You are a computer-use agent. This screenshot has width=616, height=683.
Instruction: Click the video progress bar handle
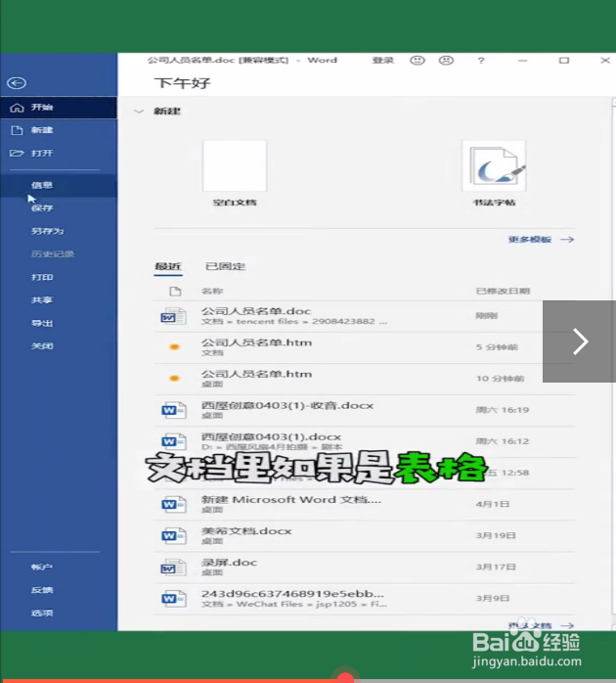(x=346, y=678)
